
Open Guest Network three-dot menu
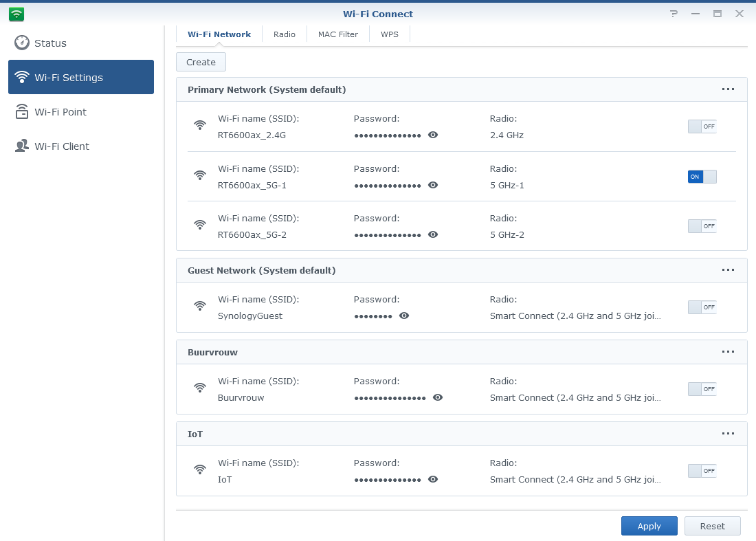click(x=728, y=270)
